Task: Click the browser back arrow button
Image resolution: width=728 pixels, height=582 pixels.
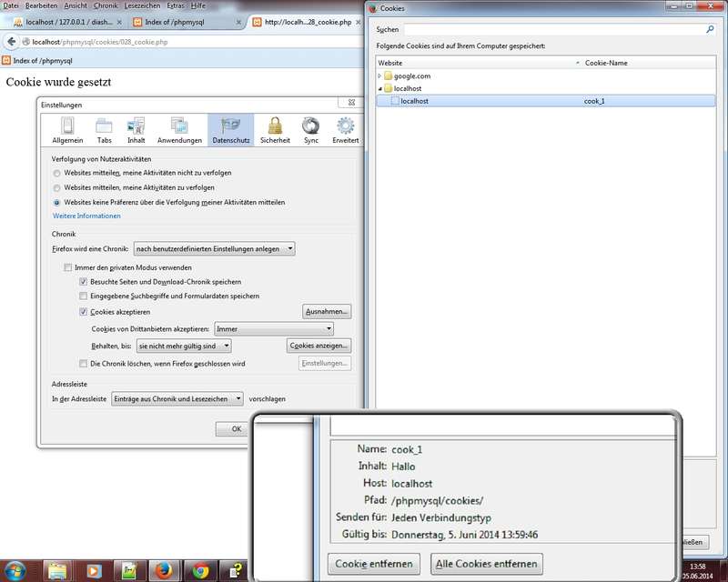Action: click(12, 42)
